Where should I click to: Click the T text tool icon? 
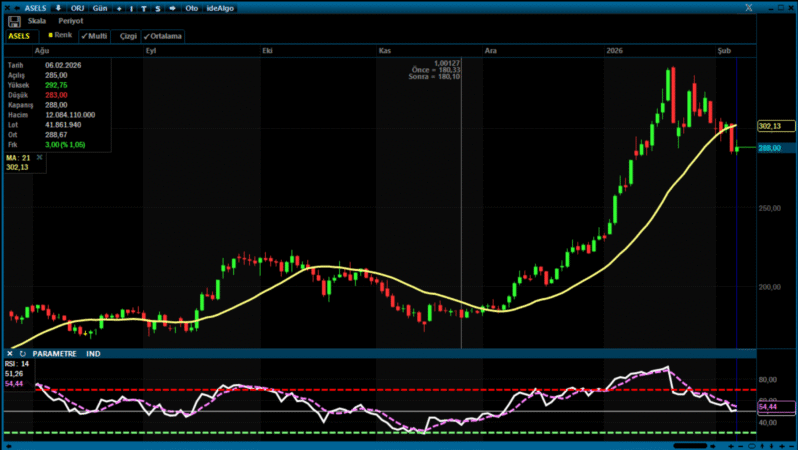pyautogui.click(x=144, y=7)
